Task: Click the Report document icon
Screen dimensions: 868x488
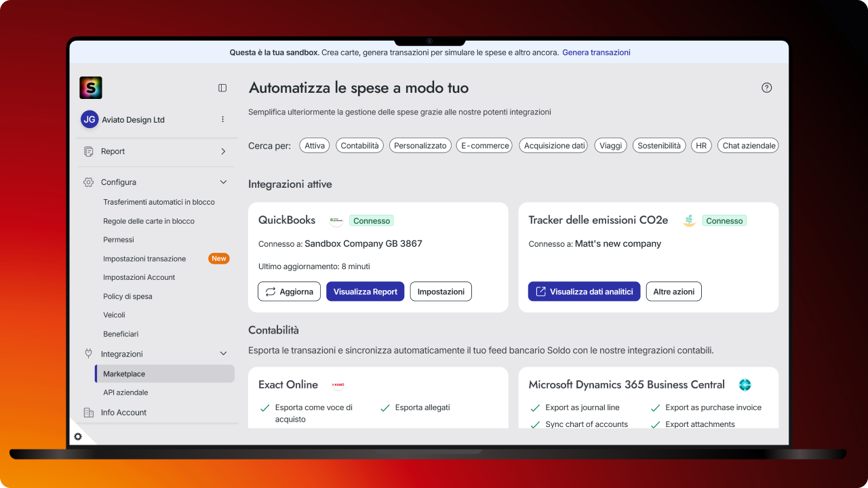Action: [x=88, y=151]
